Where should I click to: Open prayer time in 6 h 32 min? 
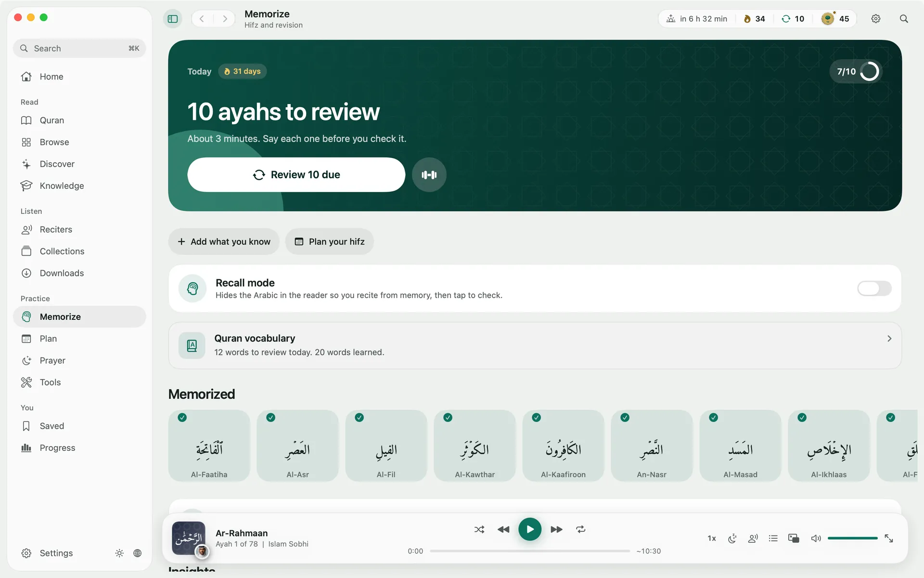[696, 19]
